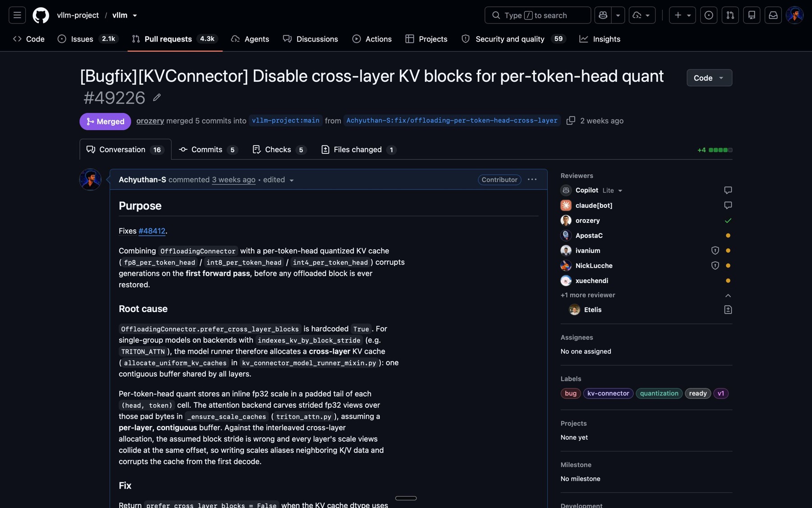Open the notifications inbox icon
This screenshot has height=508, width=812.
coord(773,15)
